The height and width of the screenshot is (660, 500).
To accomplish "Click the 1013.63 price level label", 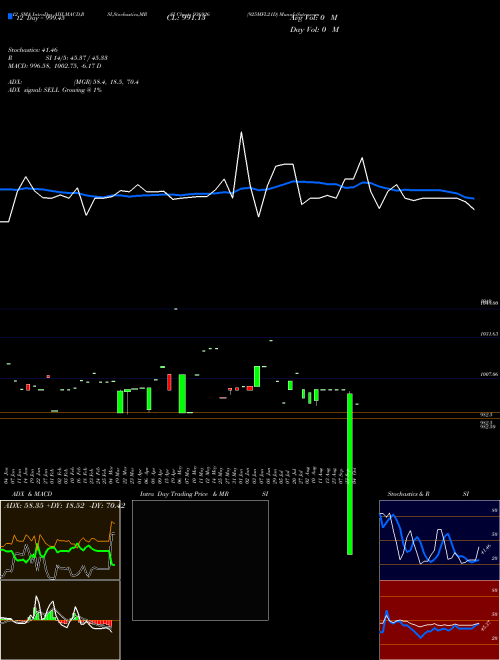I will tap(489, 334).
